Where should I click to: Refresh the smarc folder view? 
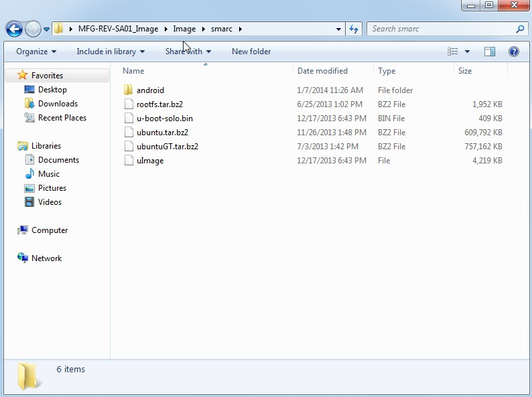[354, 29]
